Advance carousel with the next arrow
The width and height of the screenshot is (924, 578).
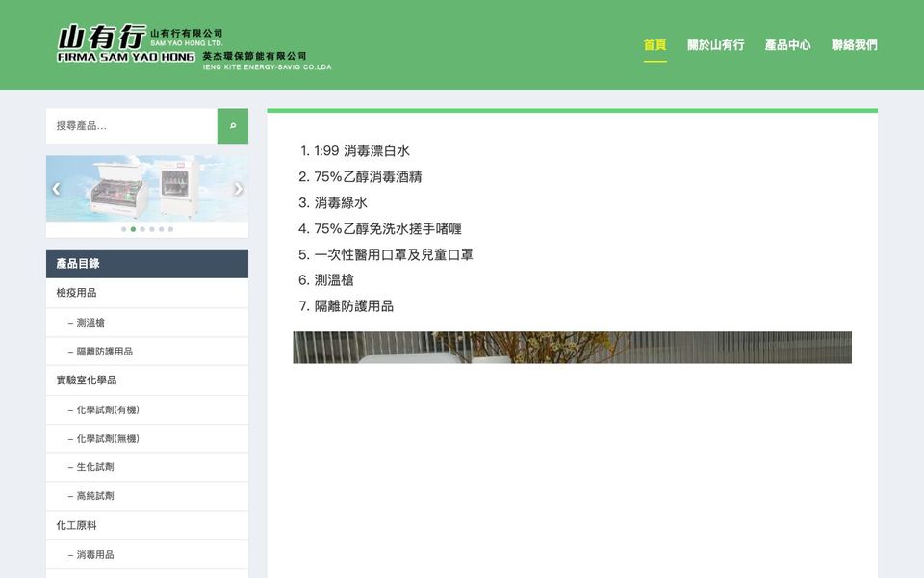(x=238, y=189)
